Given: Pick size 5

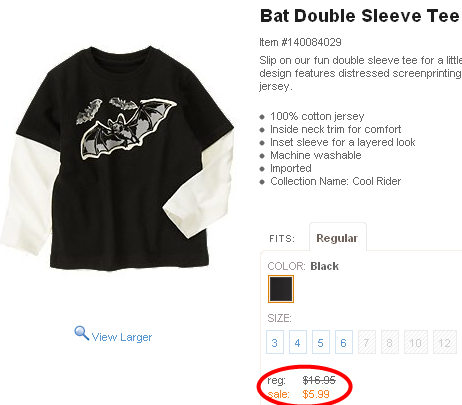Looking at the screenshot, I should 321,342.
